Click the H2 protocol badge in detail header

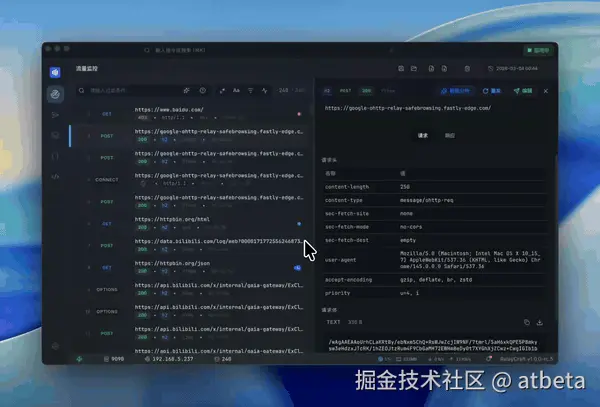(327, 91)
